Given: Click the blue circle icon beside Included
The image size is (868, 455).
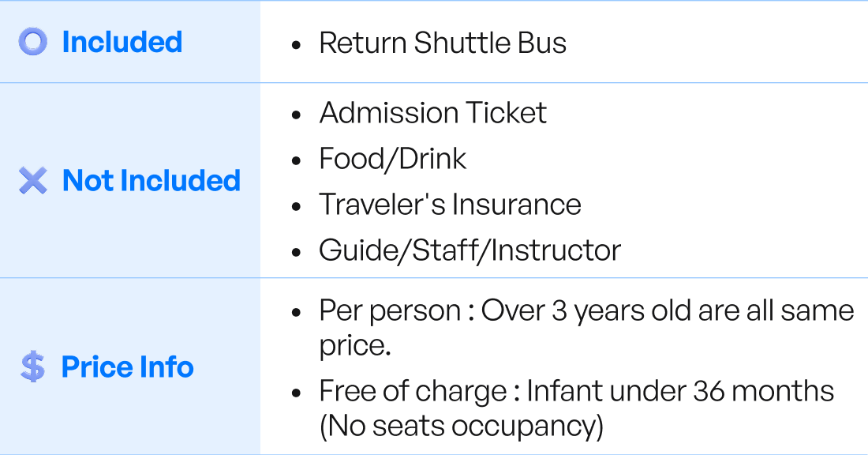Looking at the screenshot, I should (33, 42).
